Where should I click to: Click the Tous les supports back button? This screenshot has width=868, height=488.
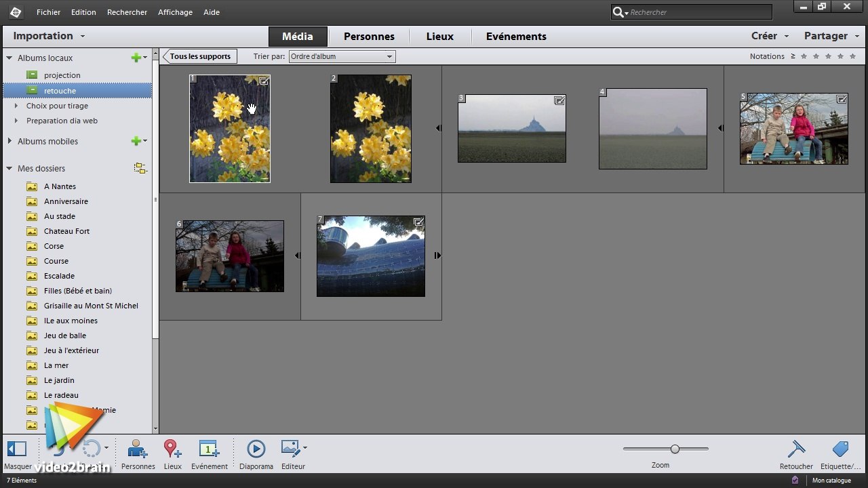[x=200, y=56]
